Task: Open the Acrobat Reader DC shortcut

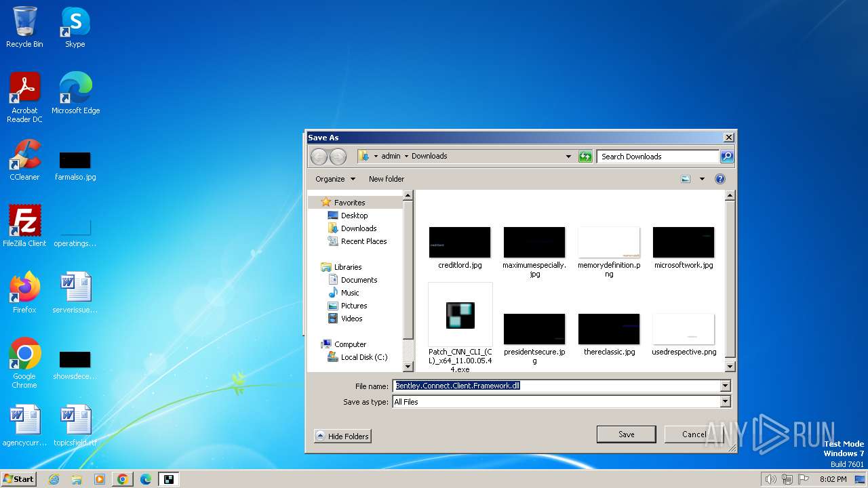Action: point(24,97)
